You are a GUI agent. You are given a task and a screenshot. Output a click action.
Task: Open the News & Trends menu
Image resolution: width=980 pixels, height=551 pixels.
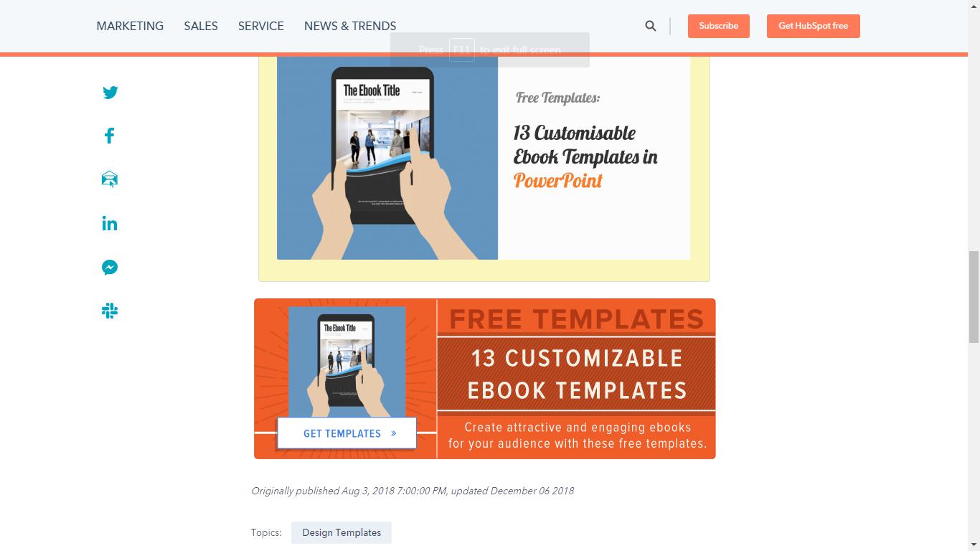click(x=350, y=26)
